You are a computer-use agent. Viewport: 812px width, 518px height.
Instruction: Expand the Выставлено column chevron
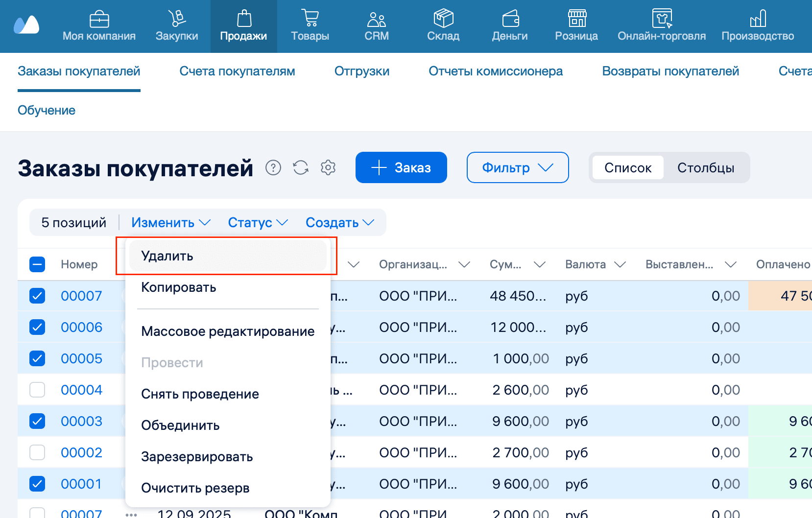[731, 264]
